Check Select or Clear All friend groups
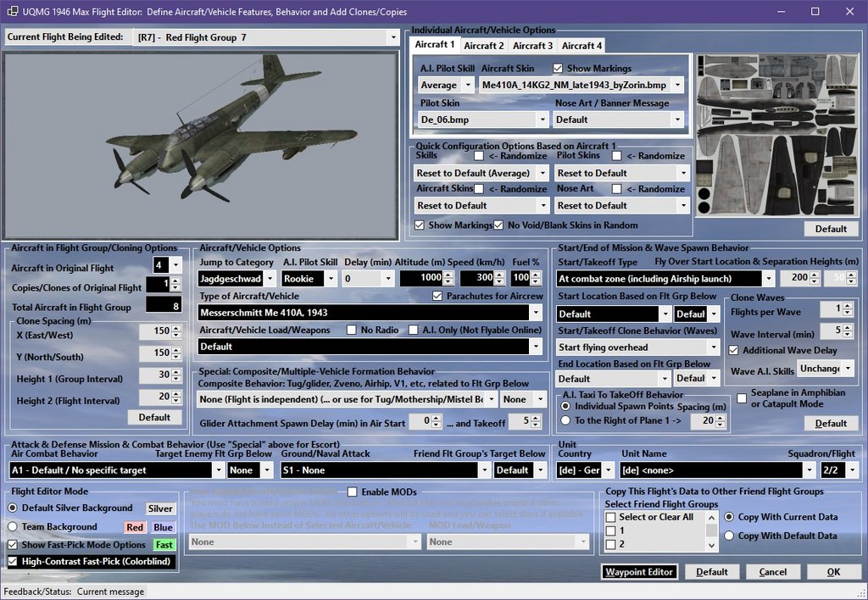868x600 pixels. click(610, 518)
